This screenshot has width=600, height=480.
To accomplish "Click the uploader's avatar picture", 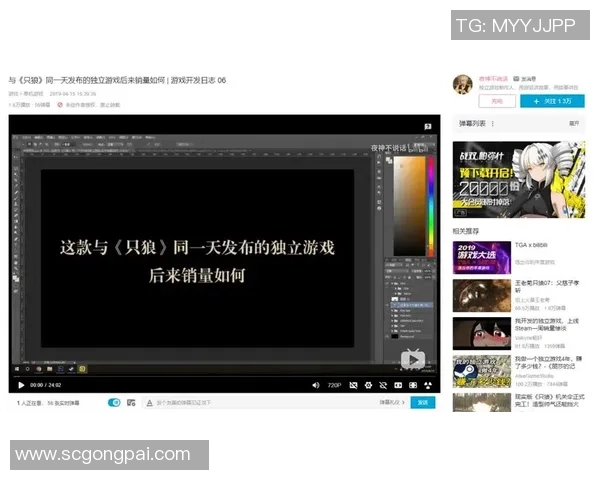I will tap(463, 84).
